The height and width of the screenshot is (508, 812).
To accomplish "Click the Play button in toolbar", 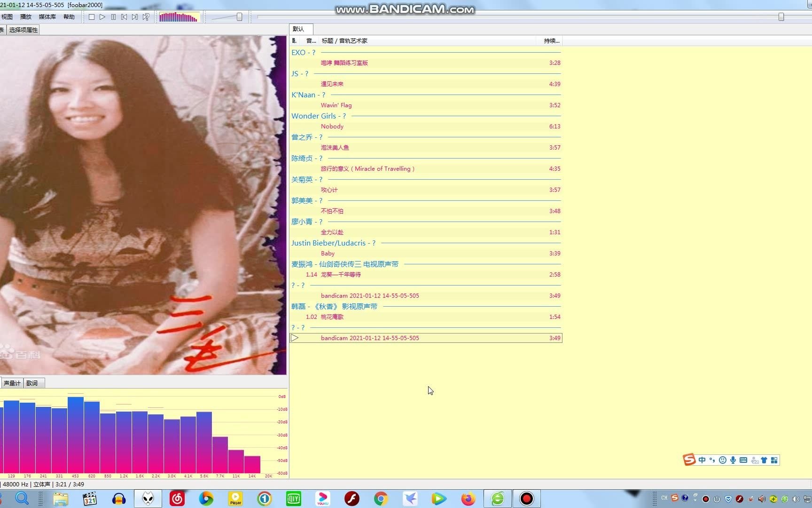I will click(x=102, y=17).
